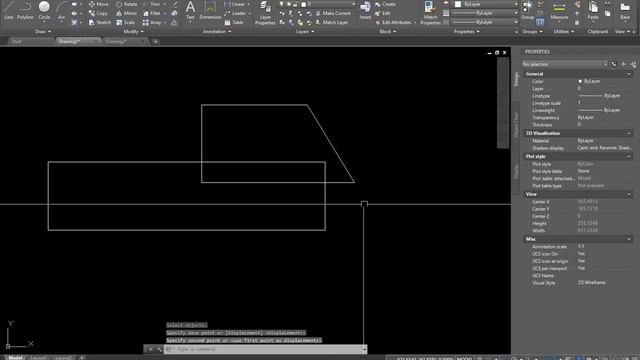Toggle MODEL space in status bar
Screen dimensions: 640x360
tap(464, 358)
